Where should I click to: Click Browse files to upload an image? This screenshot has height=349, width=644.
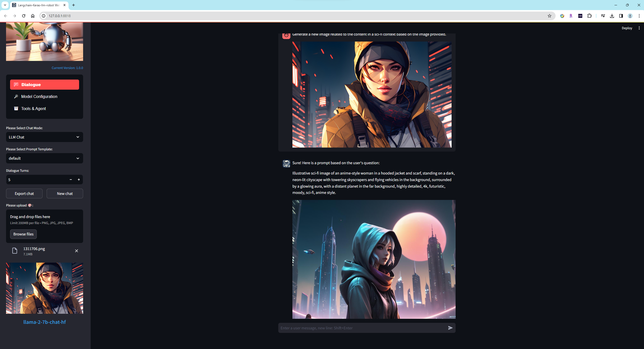pyautogui.click(x=23, y=234)
